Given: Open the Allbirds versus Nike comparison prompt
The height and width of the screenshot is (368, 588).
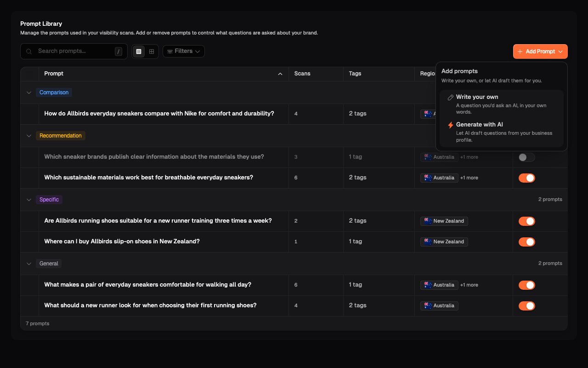Looking at the screenshot, I should pyautogui.click(x=159, y=114).
